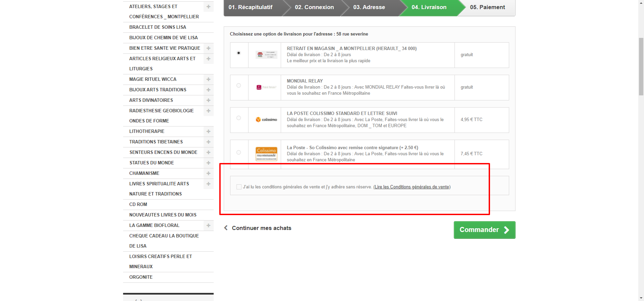This screenshot has width=644, height=301.
Task: Click the green Commander button
Action: tap(484, 230)
